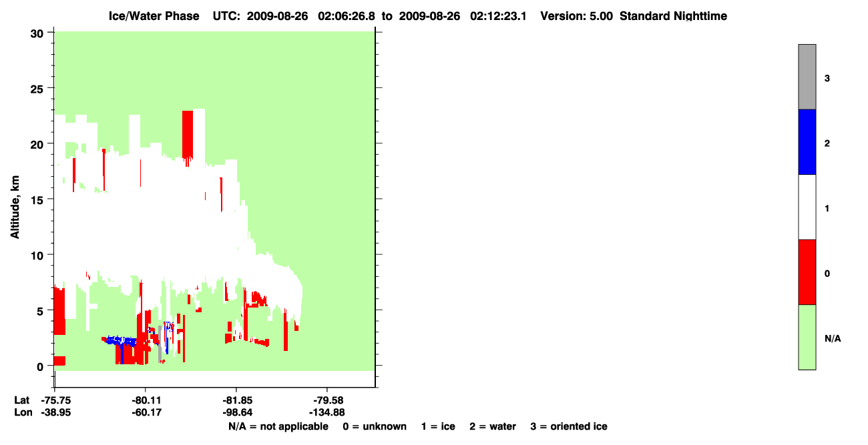Viewport: 868px width, 445px height.
Task: Click the altitude tick label 20
Action: pyautogui.click(x=38, y=143)
